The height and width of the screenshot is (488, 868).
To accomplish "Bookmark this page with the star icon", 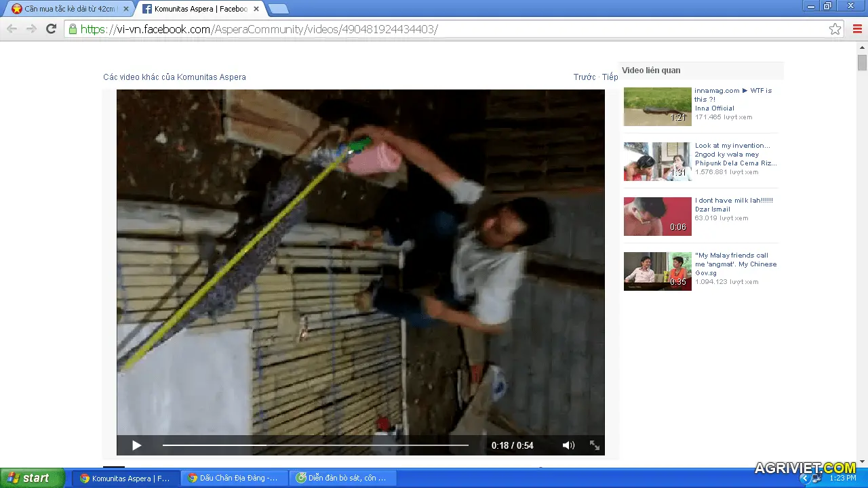I will pyautogui.click(x=835, y=29).
